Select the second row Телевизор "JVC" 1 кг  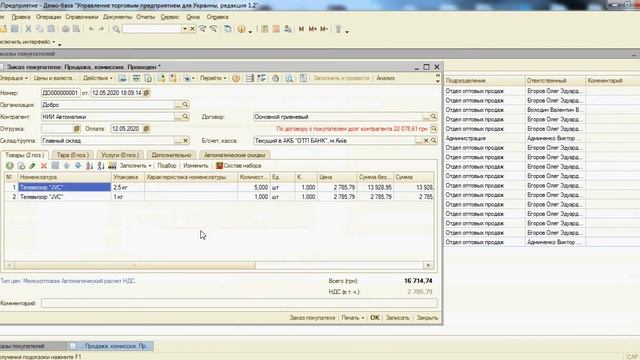click(x=219, y=197)
